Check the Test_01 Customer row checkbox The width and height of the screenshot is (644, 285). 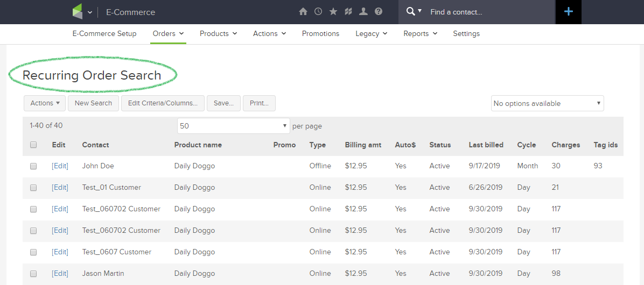point(34,188)
